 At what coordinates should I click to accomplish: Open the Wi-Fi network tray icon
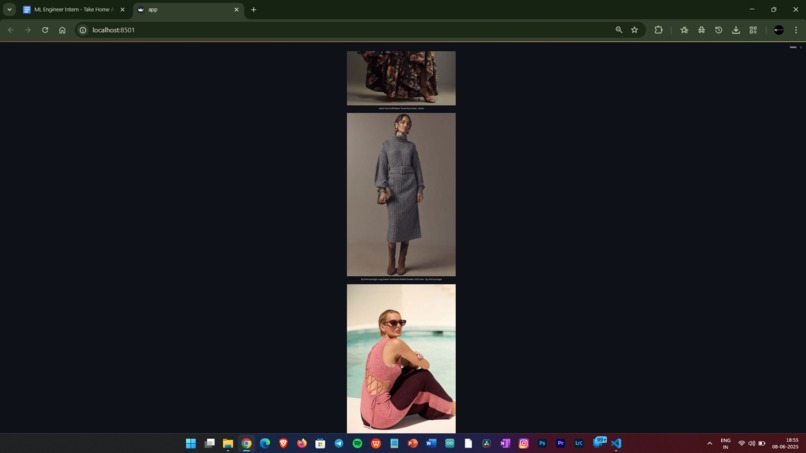[741, 443]
